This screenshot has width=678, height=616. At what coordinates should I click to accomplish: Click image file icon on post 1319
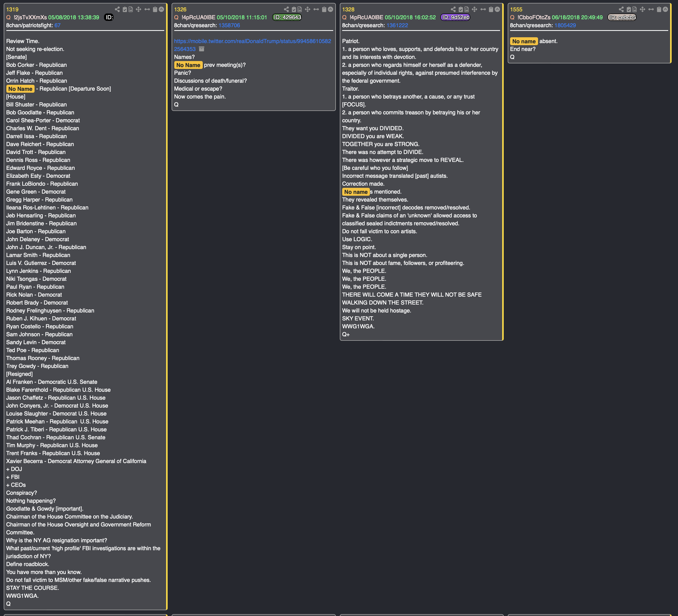(130, 10)
